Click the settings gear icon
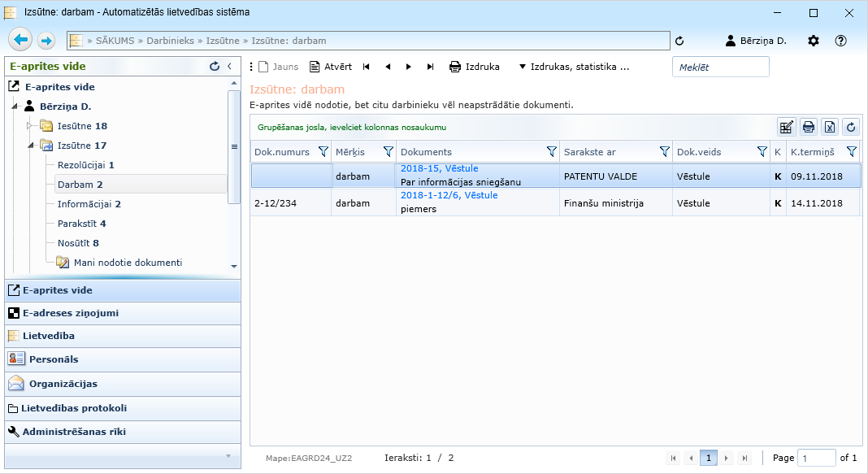868x474 pixels. coord(814,41)
